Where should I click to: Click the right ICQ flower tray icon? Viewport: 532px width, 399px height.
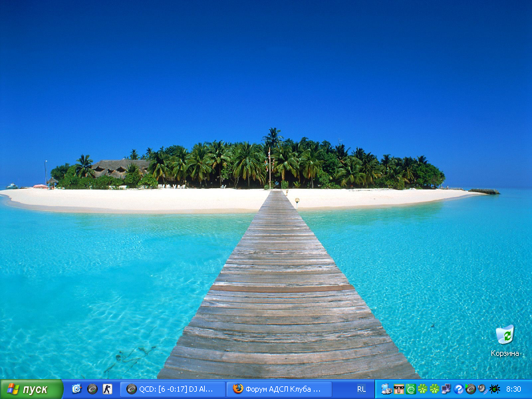point(434,389)
